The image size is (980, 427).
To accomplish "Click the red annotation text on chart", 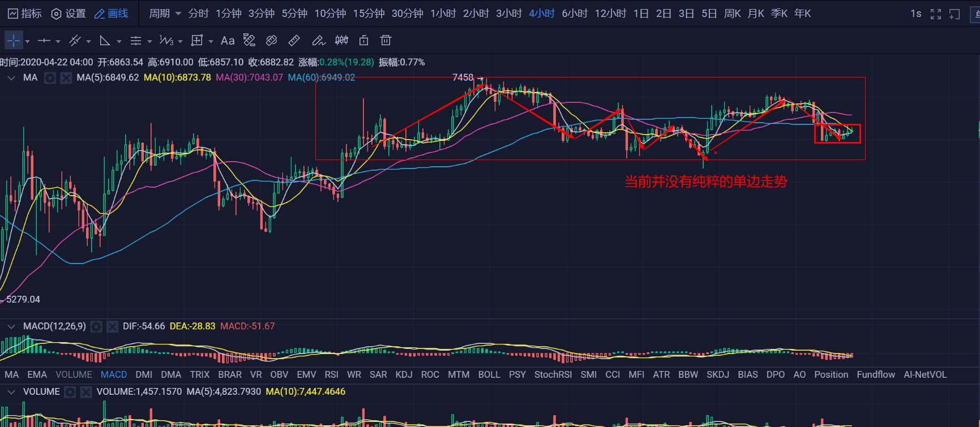I will (705, 182).
